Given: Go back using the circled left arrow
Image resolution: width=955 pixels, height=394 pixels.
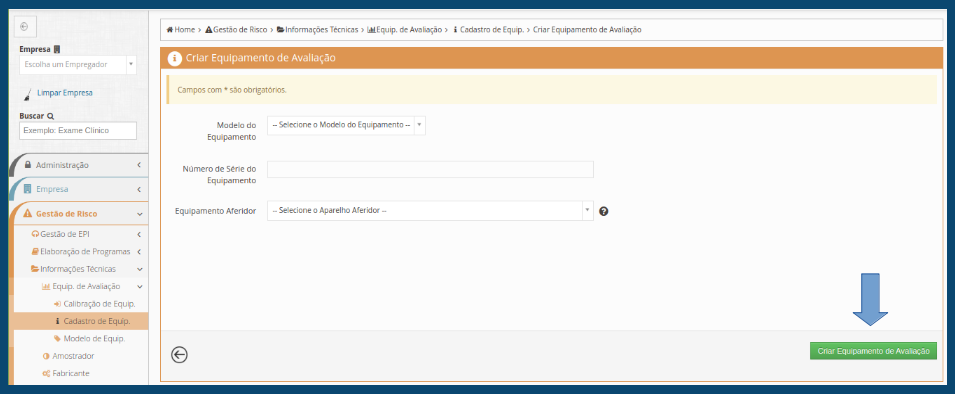Looking at the screenshot, I should (179, 355).
